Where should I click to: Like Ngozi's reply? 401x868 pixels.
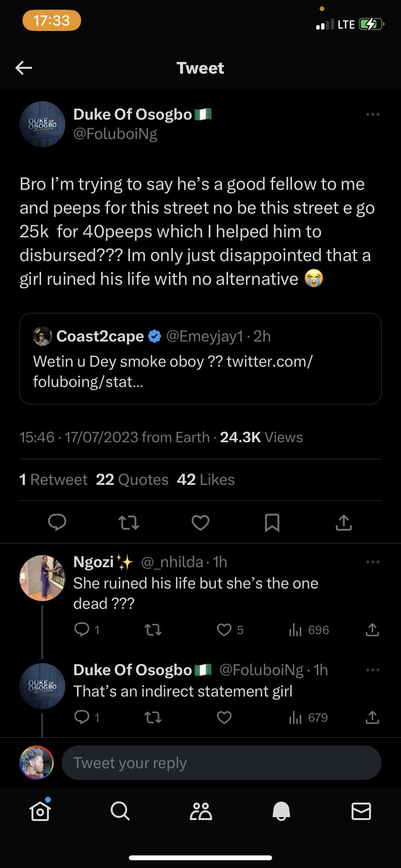(x=224, y=630)
